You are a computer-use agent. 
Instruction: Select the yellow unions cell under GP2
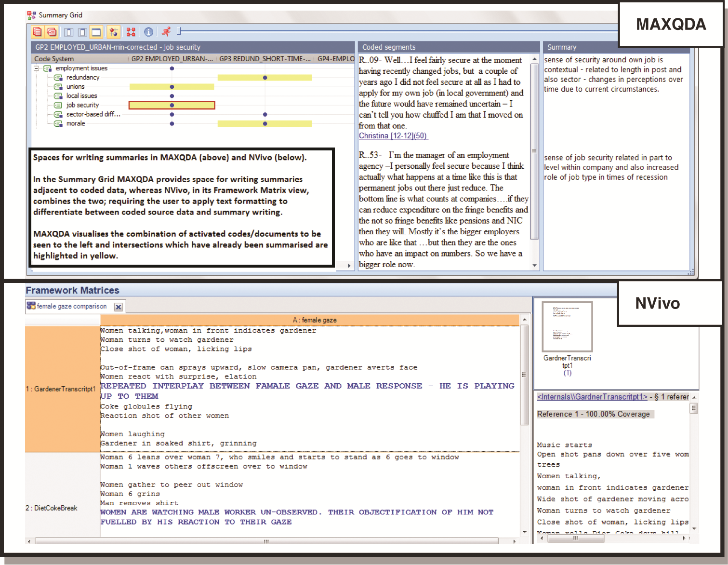pos(172,87)
